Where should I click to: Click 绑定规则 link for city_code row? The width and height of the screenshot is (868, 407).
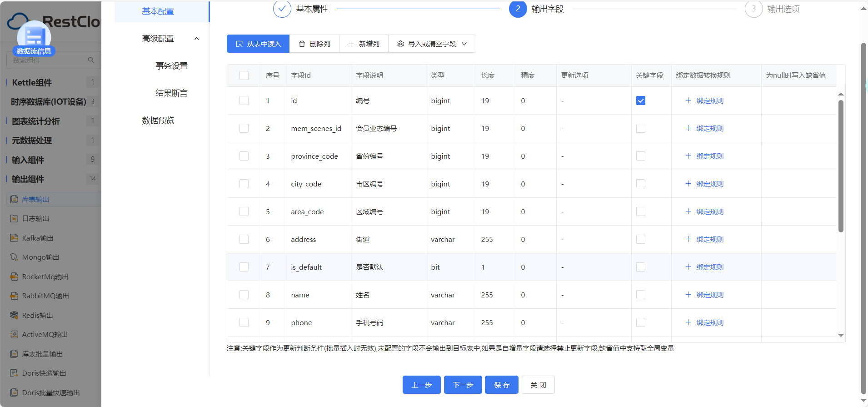[710, 184]
